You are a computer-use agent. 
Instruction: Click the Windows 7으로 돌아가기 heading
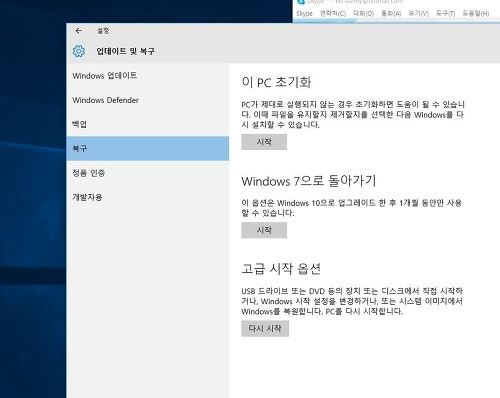point(309,181)
